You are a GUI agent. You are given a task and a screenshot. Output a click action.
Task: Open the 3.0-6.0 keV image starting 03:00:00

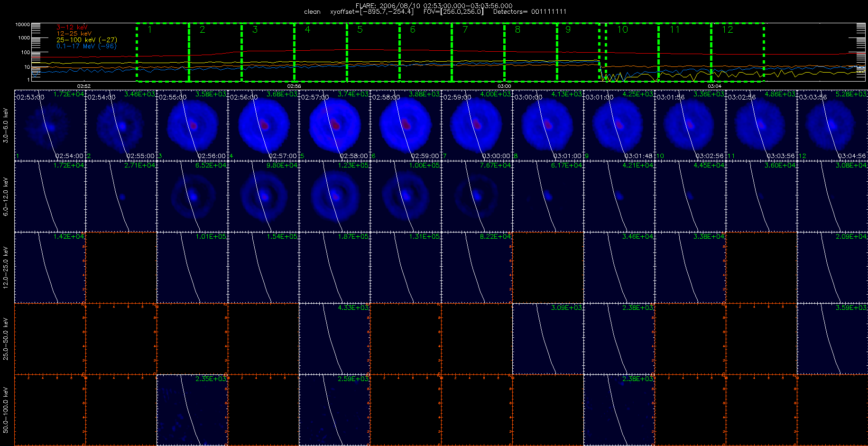[548, 125]
